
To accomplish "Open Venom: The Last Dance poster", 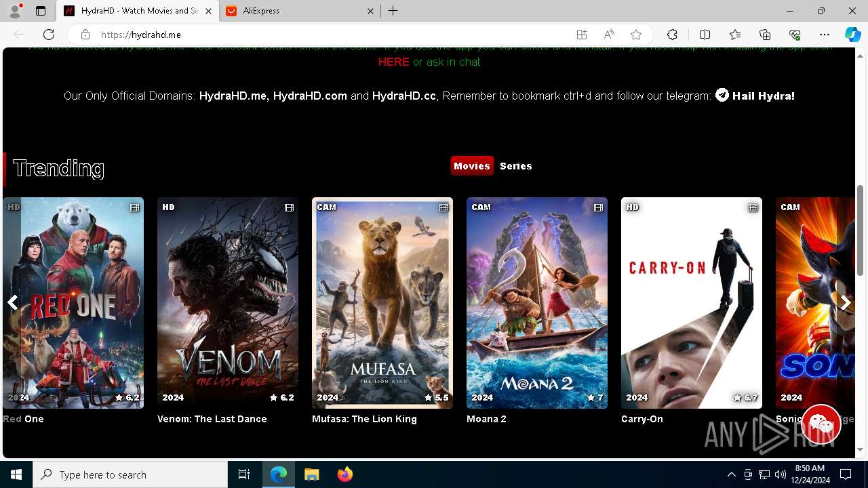I will coord(228,303).
